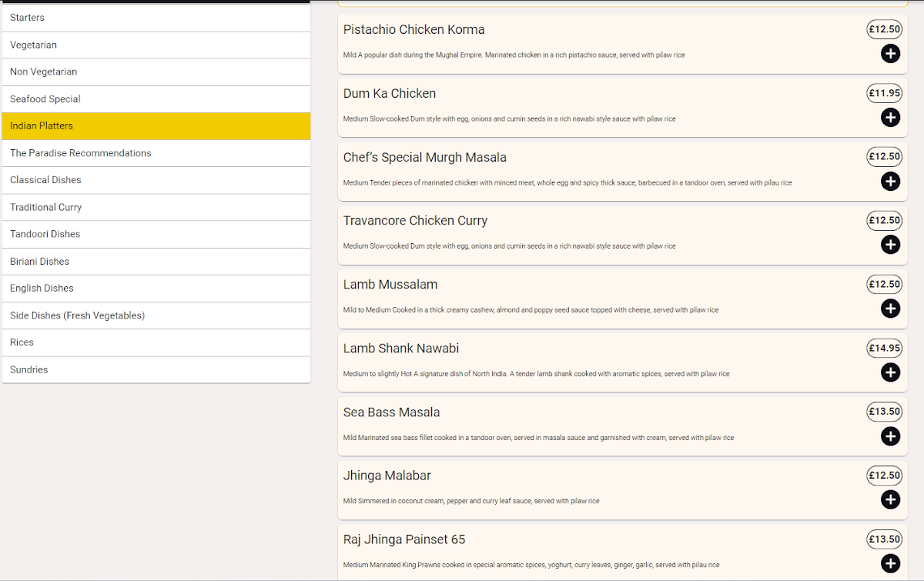The width and height of the screenshot is (924, 581).
Task: Click the Sea Bass Masala dish title
Action: 391,412
